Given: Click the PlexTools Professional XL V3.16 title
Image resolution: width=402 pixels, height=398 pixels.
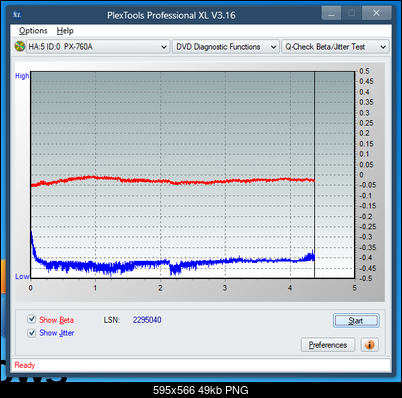Looking at the screenshot, I should pyautogui.click(x=171, y=15).
